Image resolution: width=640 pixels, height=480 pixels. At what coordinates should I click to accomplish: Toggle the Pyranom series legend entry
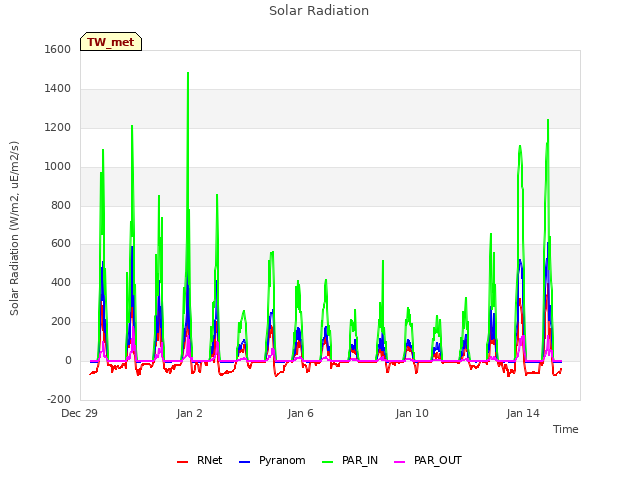[x=272, y=460]
